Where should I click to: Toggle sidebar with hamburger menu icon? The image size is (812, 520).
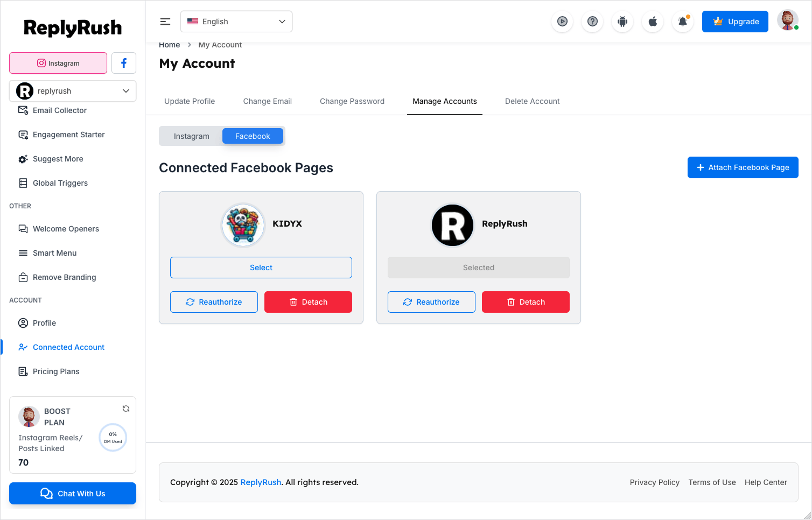(x=165, y=22)
